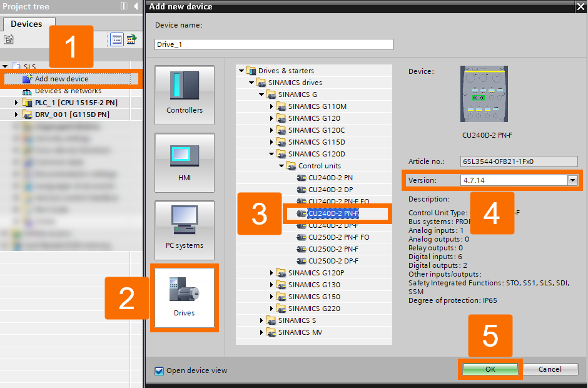Expand the SINAMICS G220 folder

pyautogui.click(x=271, y=309)
